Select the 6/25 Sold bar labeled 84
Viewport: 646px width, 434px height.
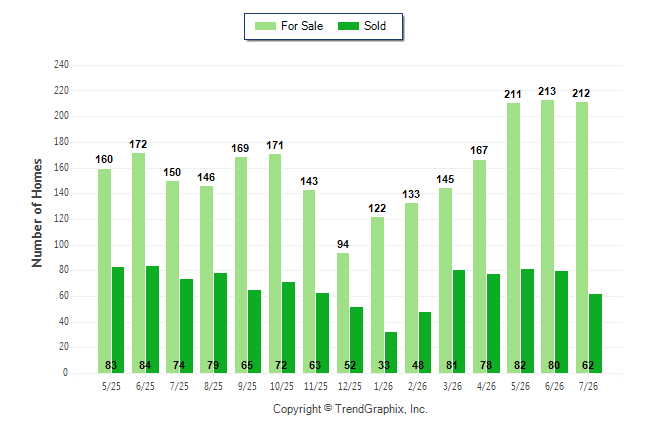[152, 319]
